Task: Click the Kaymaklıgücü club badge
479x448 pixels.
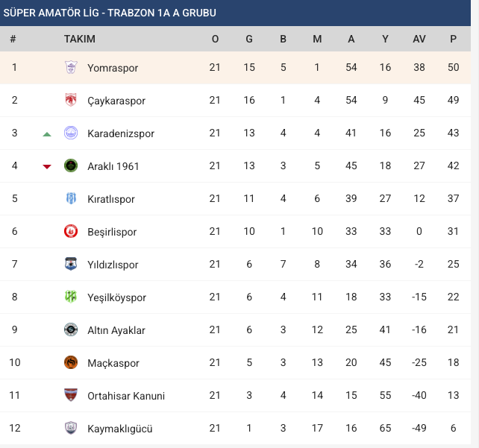Action: pyautogui.click(x=71, y=428)
